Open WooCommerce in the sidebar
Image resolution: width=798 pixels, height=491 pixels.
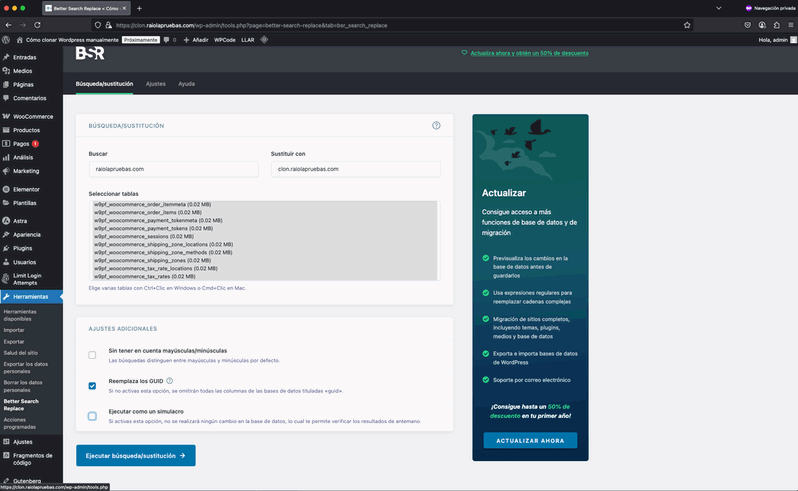[x=32, y=117]
